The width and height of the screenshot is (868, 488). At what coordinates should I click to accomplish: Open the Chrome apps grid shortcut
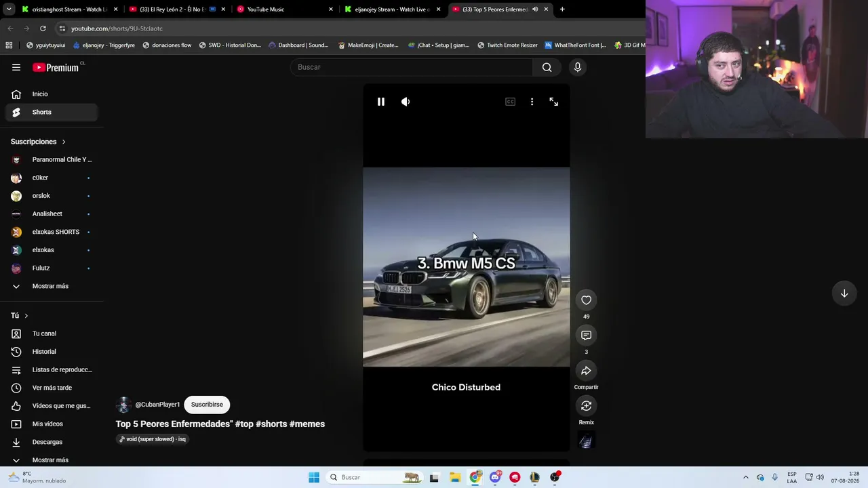9,45
